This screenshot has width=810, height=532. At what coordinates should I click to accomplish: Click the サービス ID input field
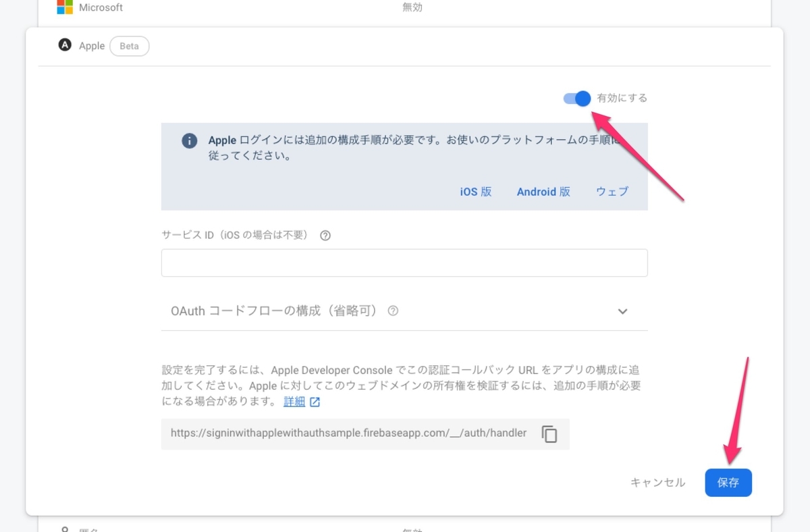tap(404, 263)
